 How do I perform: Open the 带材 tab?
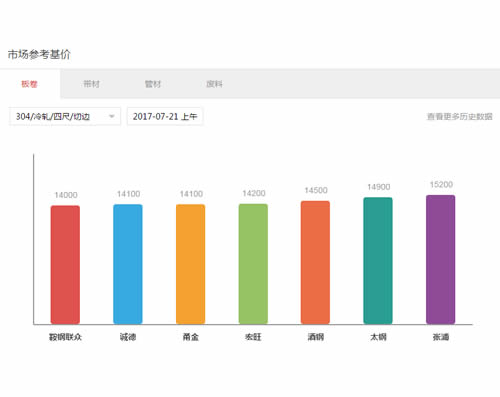coord(91,84)
